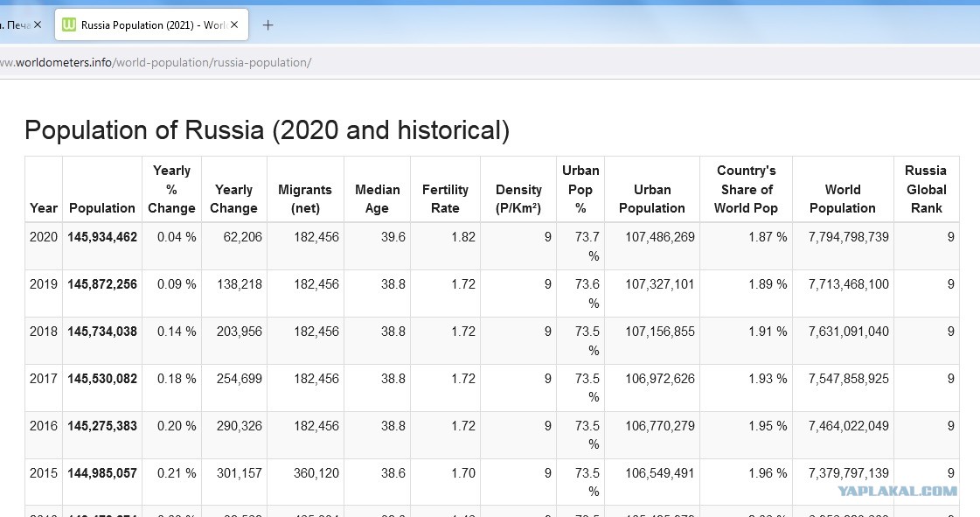
Task: Select yearly change value 138,218
Action: coord(240,283)
